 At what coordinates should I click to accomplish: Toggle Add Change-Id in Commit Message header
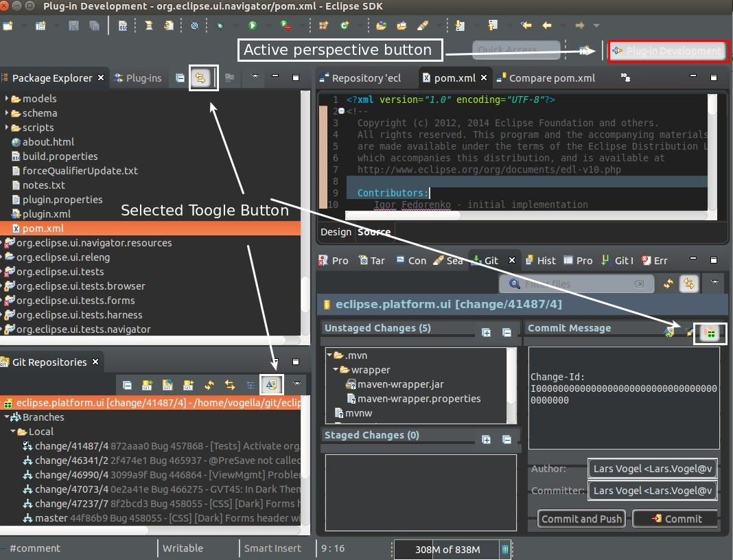coord(710,334)
